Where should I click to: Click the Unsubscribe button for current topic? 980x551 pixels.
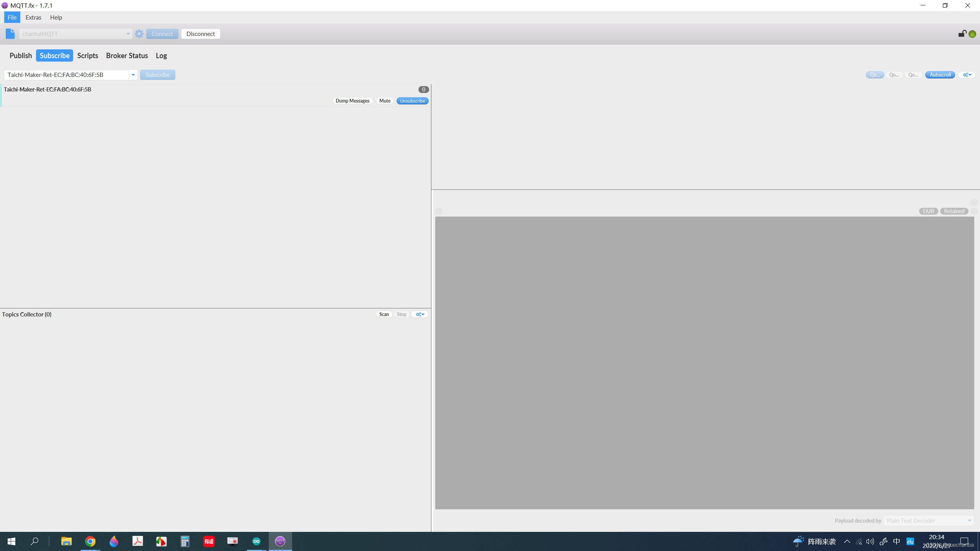coord(412,101)
